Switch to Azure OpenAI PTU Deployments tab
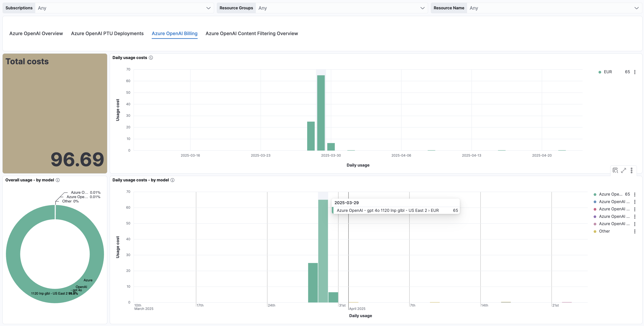 pyautogui.click(x=107, y=33)
